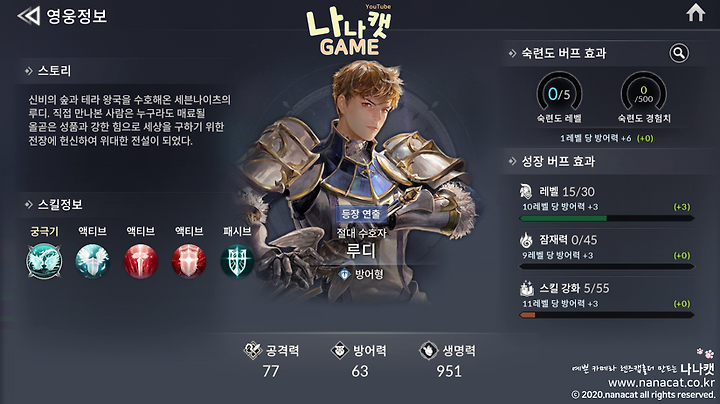
Task: Return to home via house icon
Action: 696,12
